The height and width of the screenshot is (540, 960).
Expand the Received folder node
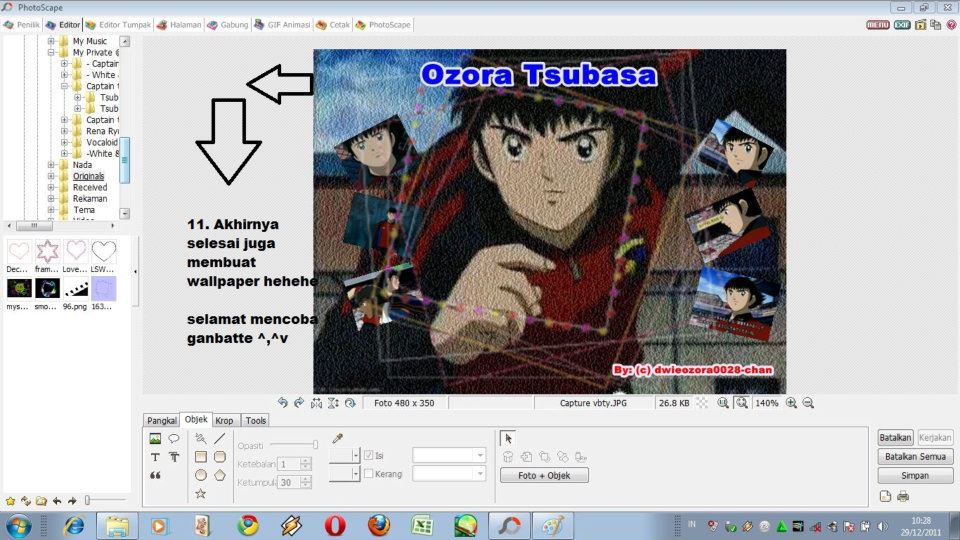(51, 187)
